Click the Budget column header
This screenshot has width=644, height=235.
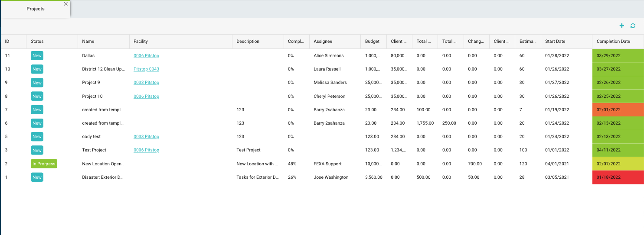click(372, 42)
